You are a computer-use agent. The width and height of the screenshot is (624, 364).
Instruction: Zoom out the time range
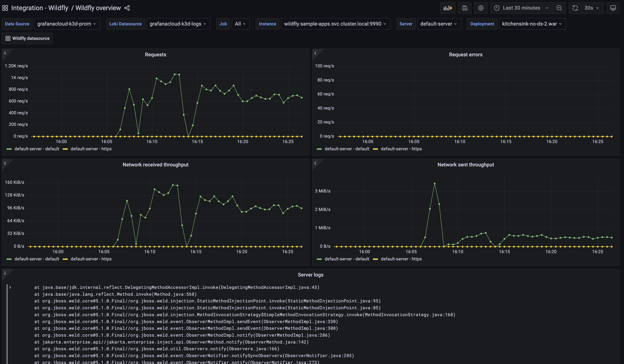click(559, 8)
